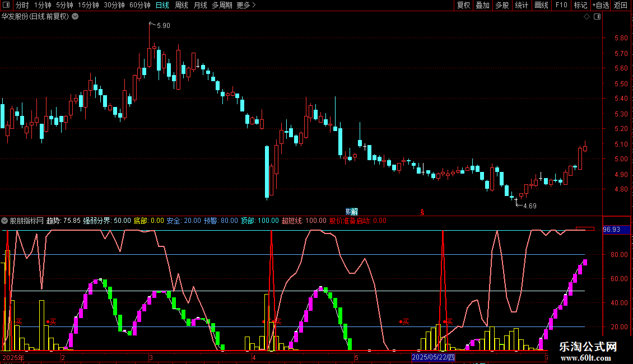Select the 60分钟 period tab
633x364 pixels.
(x=139, y=5)
